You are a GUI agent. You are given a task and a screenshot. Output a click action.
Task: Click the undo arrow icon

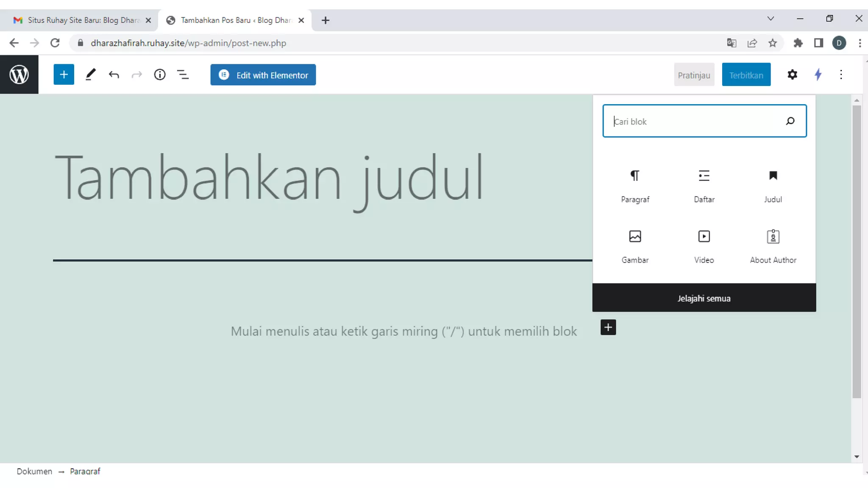click(x=114, y=75)
